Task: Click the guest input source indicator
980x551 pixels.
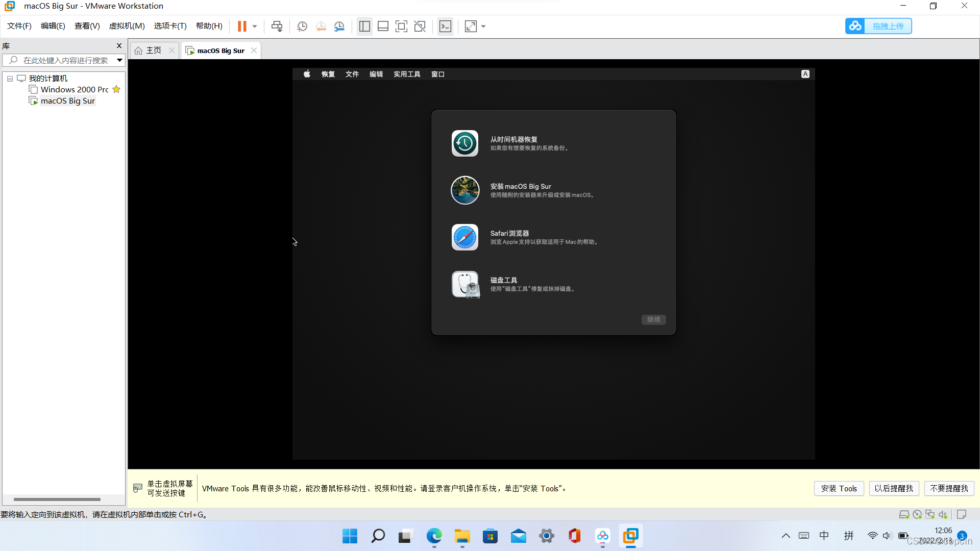Action: click(x=805, y=74)
